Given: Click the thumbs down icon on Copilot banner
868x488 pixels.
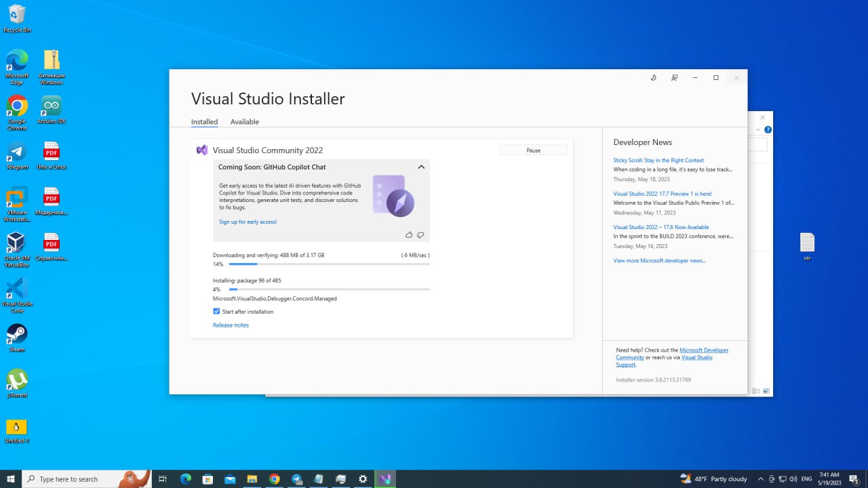Looking at the screenshot, I should [420, 235].
